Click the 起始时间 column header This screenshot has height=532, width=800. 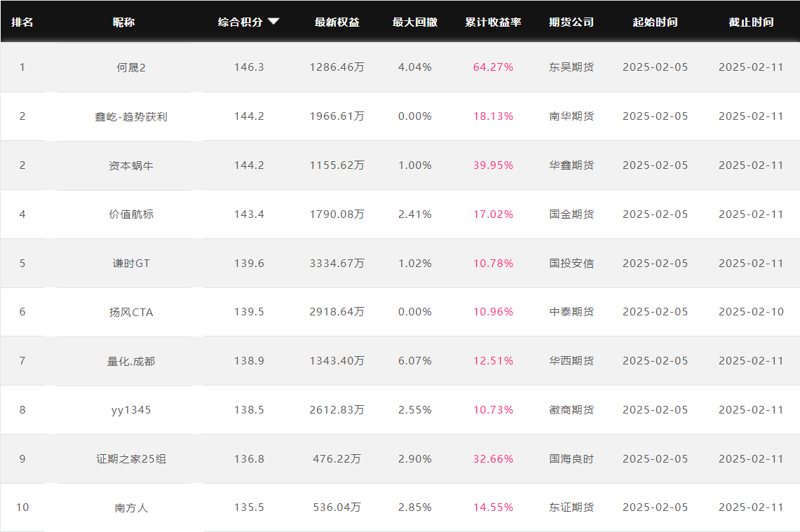coord(655,22)
